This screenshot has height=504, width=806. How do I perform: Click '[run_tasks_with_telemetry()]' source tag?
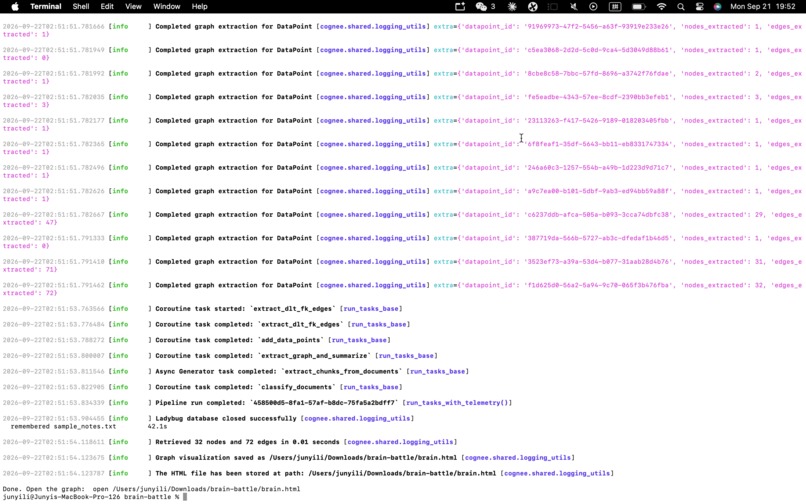click(x=457, y=403)
